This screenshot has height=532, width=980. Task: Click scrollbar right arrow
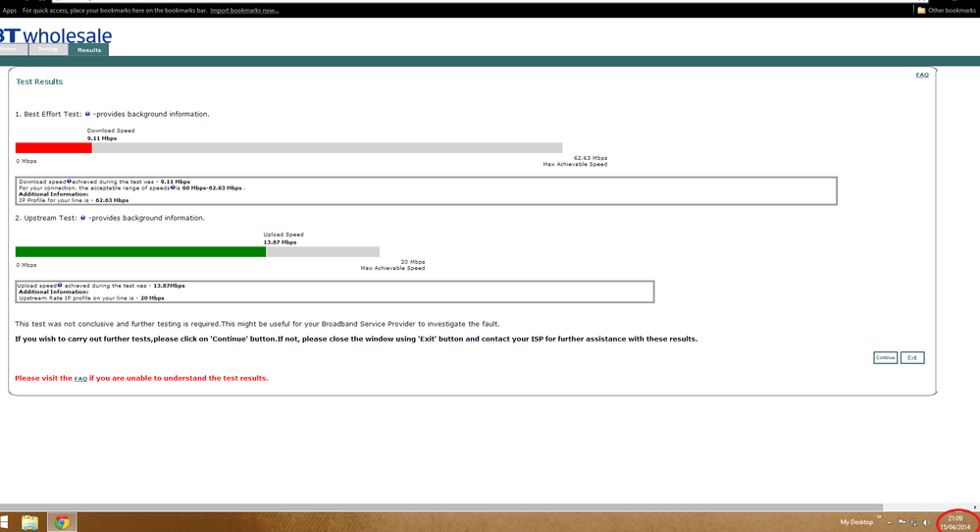[975, 507]
